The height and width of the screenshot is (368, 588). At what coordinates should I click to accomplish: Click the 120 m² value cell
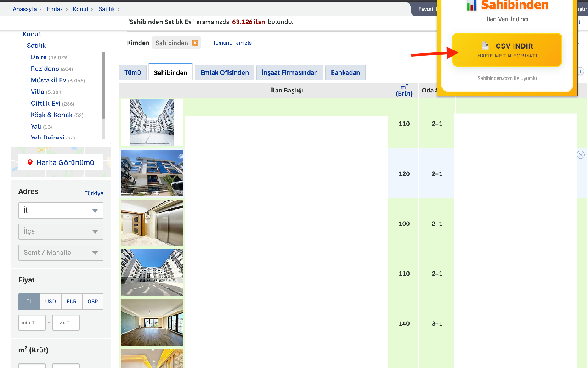click(404, 173)
